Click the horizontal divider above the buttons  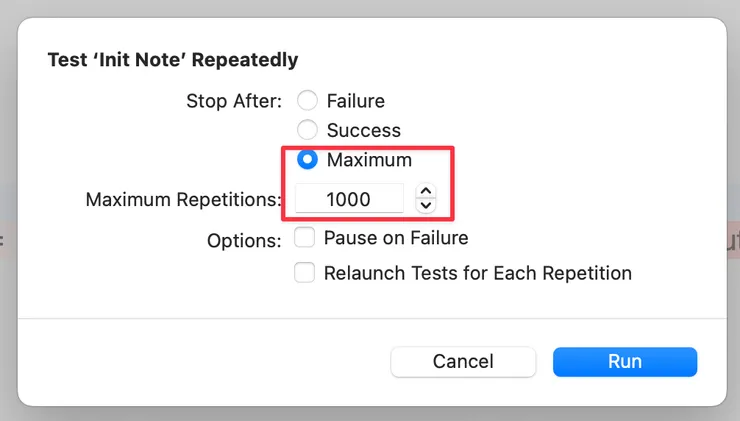pos(370,319)
